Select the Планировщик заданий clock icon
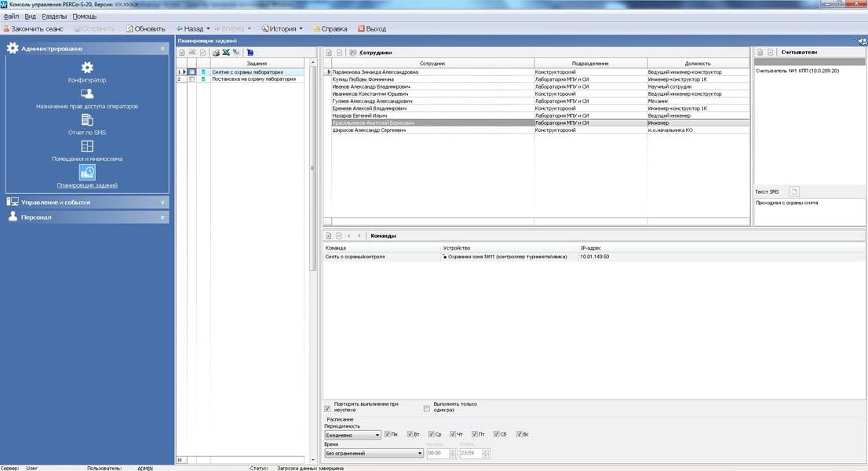 coord(87,173)
